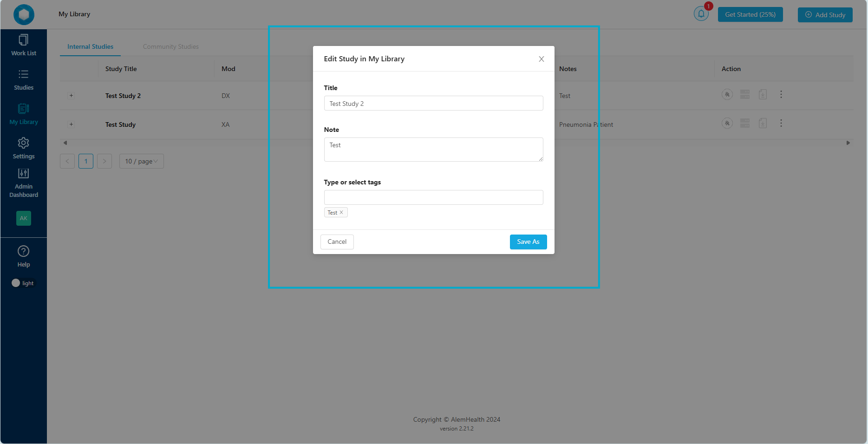Click the Pneumonia Patient note cell
Image resolution: width=868 pixels, height=444 pixels.
[586, 124]
